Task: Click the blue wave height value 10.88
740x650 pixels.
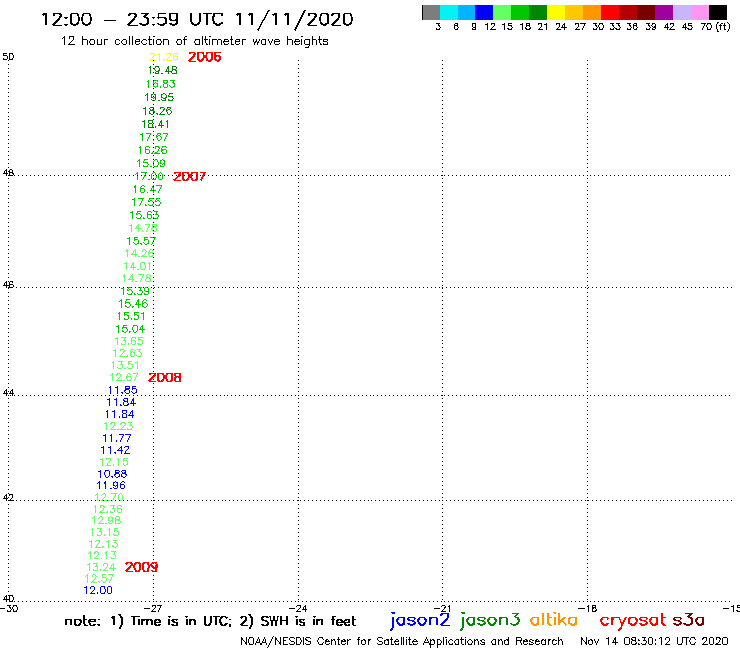Action: (x=112, y=474)
